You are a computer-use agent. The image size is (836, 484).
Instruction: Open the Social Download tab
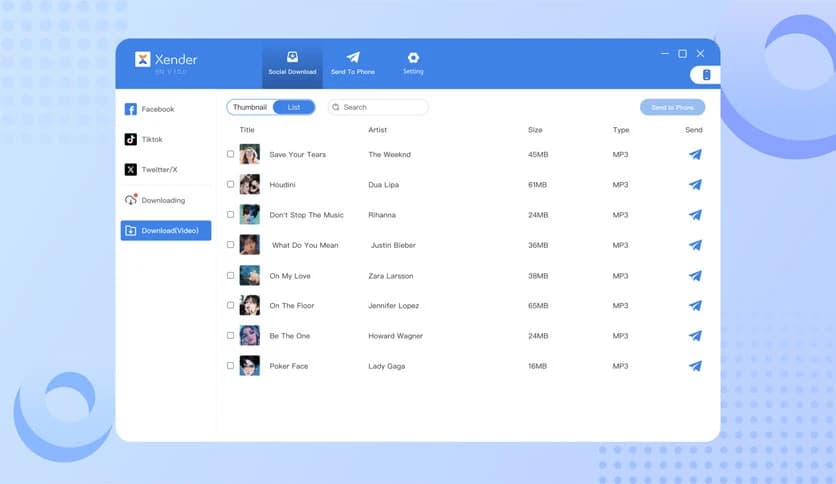tap(292, 64)
